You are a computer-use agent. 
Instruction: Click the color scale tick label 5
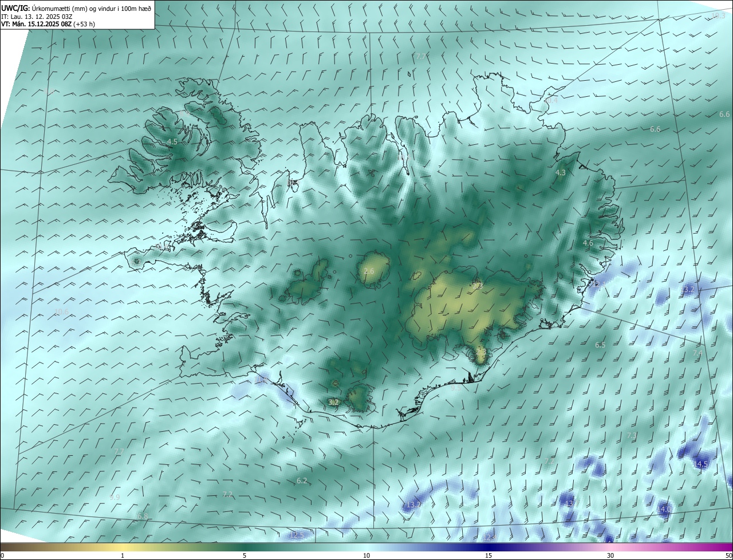(245, 555)
